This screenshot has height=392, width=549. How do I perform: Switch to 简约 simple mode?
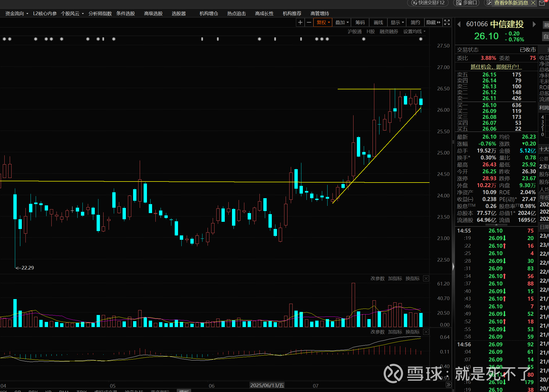coord(415,23)
